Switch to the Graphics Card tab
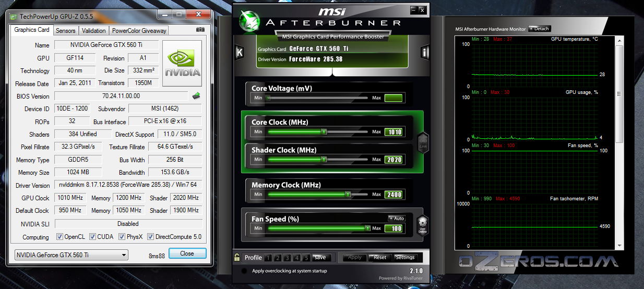The height and width of the screenshot is (289, 644). pyautogui.click(x=32, y=30)
